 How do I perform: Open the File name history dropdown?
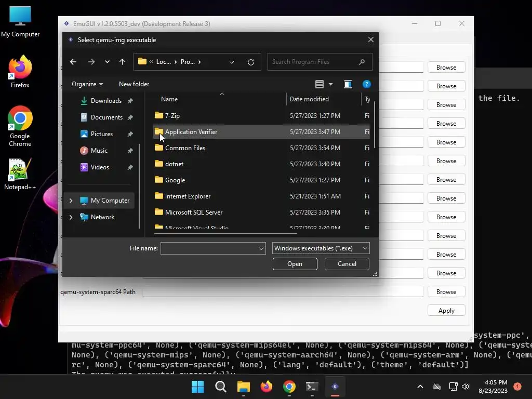[x=261, y=248]
